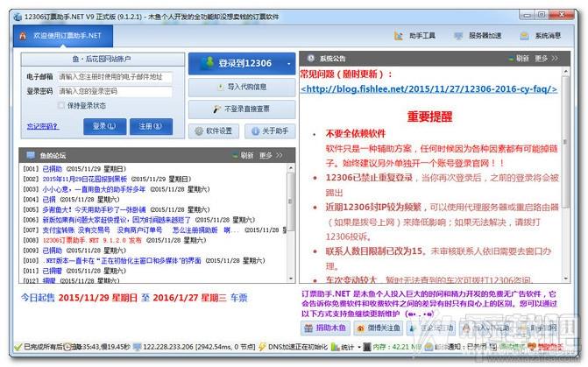
Task: Click the blue 登录(L) button
Action: click(x=104, y=126)
